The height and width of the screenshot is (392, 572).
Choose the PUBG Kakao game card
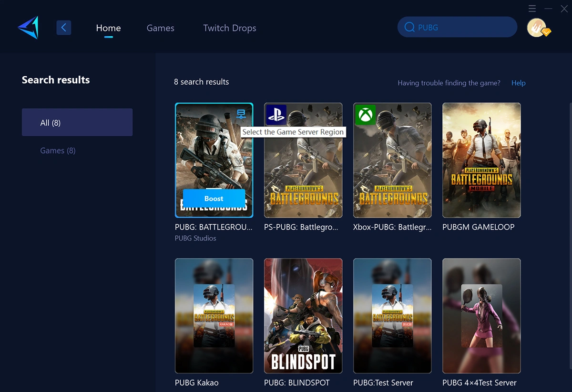tap(214, 316)
